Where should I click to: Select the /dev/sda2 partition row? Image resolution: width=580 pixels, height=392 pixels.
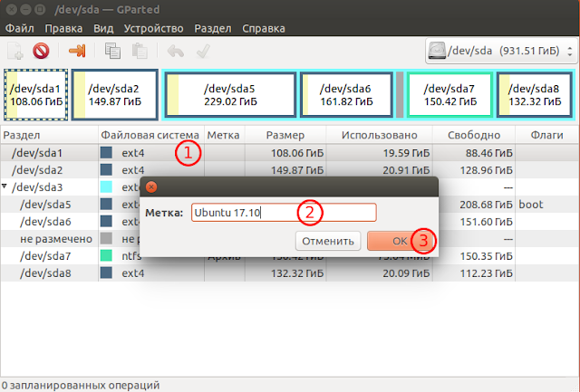point(290,170)
